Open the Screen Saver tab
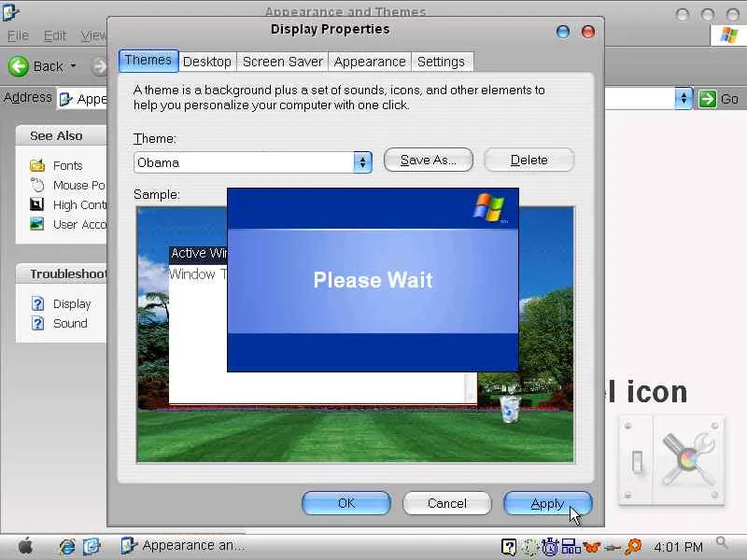Screen dimensions: 747x560 point(283,62)
